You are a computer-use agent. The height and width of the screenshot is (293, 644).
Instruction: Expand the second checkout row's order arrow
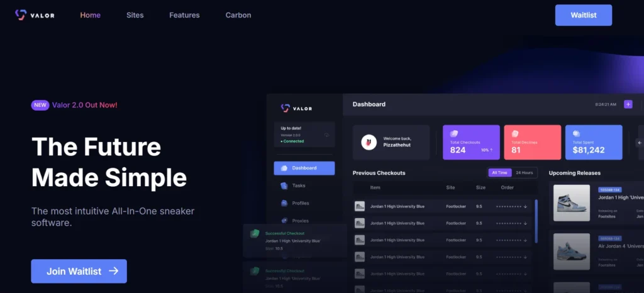(525, 223)
